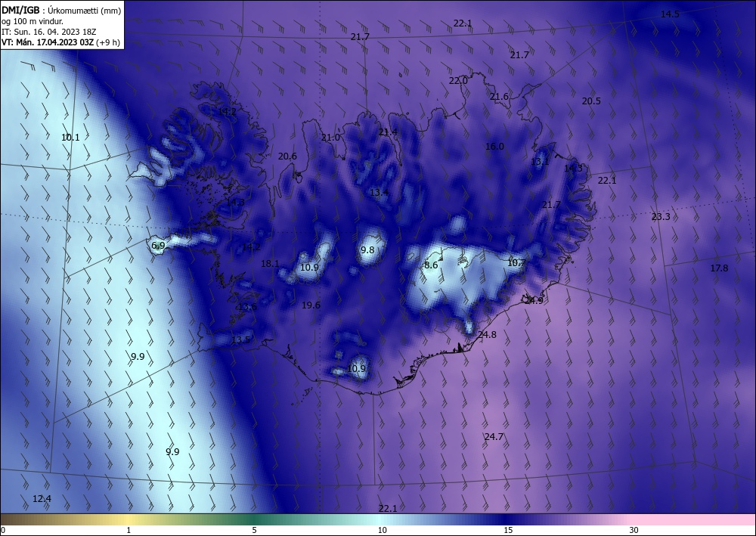Select the 13.4 value in north-central Iceland
Viewport: 756px width, 536px height.
pyautogui.click(x=379, y=193)
